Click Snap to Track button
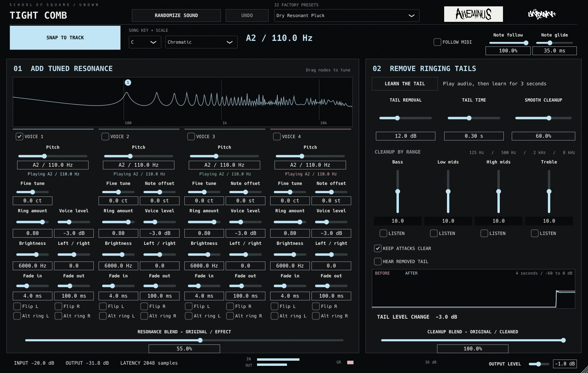Image resolution: width=588 pixels, height=373 pixels. click(65, 38)
